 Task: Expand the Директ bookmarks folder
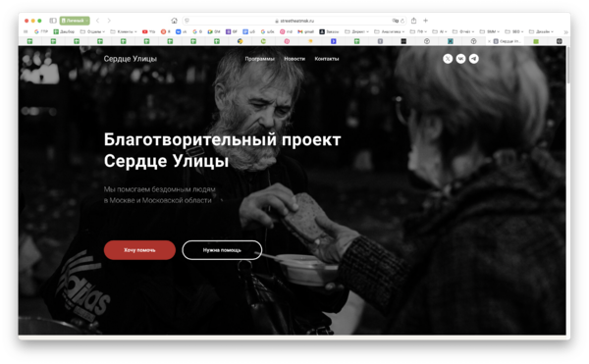357,32
